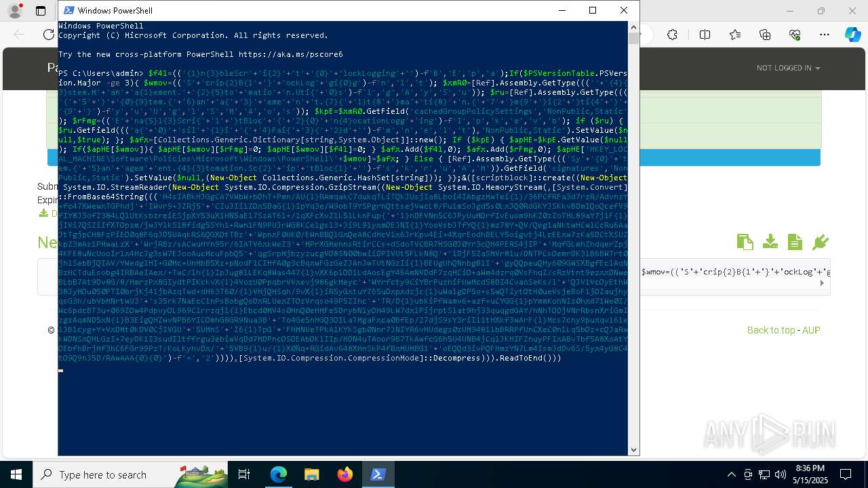Image resolution: width=868 pixels, height=488 pixels.
Task: Click PowerShell scrollbar down arrow
Action: point(634,449)
